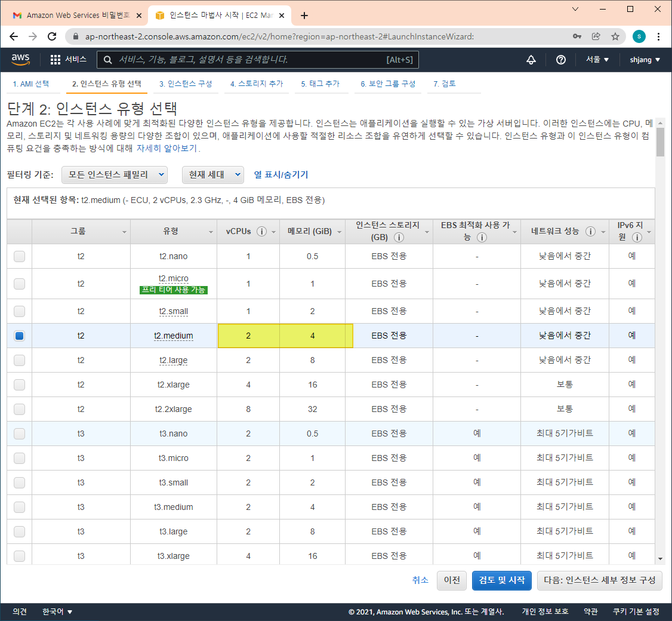This screenshot has height=621, width=672.
Task: View site lock icon information
Action: (76, 36)
